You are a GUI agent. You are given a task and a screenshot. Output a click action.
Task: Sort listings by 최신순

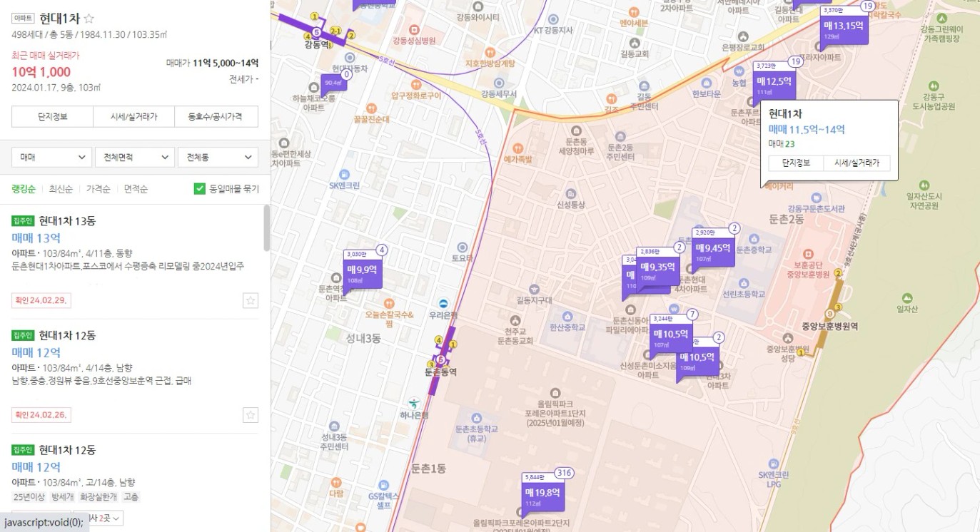click(61, 189)
